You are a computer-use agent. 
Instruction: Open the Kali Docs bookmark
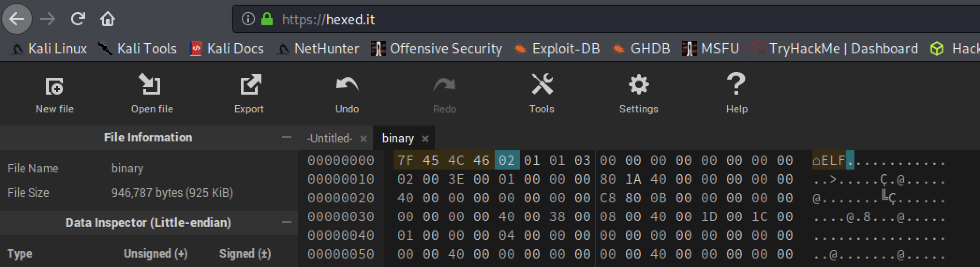[x=227, y=48]
